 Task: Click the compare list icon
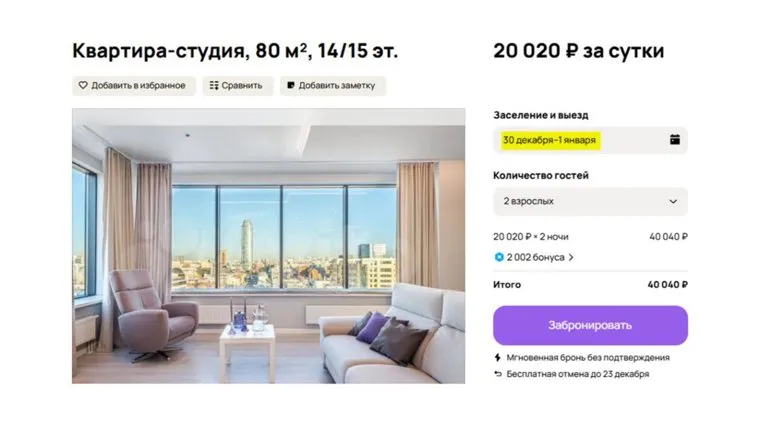[214, 86]
